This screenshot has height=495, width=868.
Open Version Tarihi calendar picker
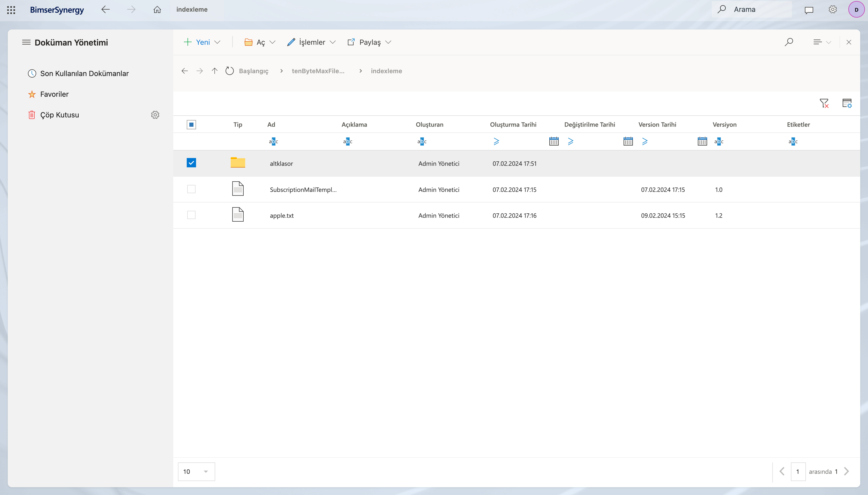702,141
